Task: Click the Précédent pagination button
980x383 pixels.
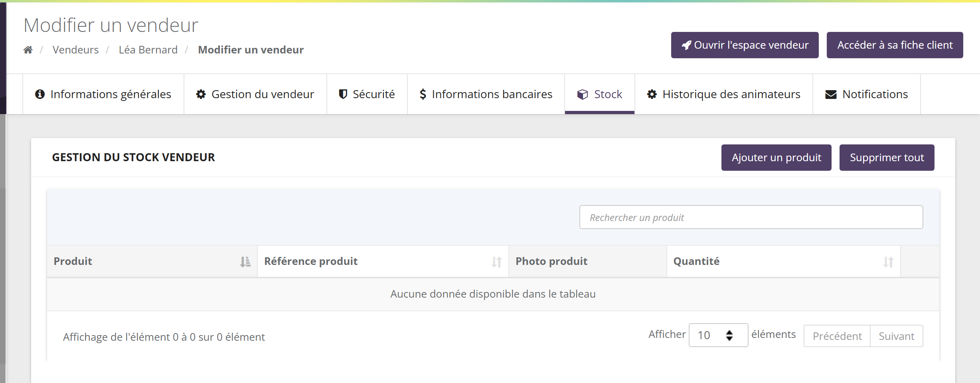Action: click(x=837, y=336)
